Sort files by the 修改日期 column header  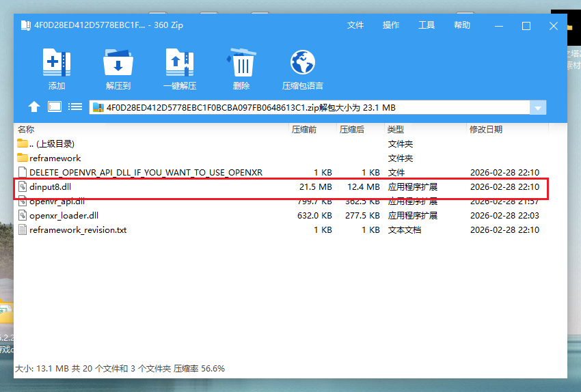(x=485, y=129)
